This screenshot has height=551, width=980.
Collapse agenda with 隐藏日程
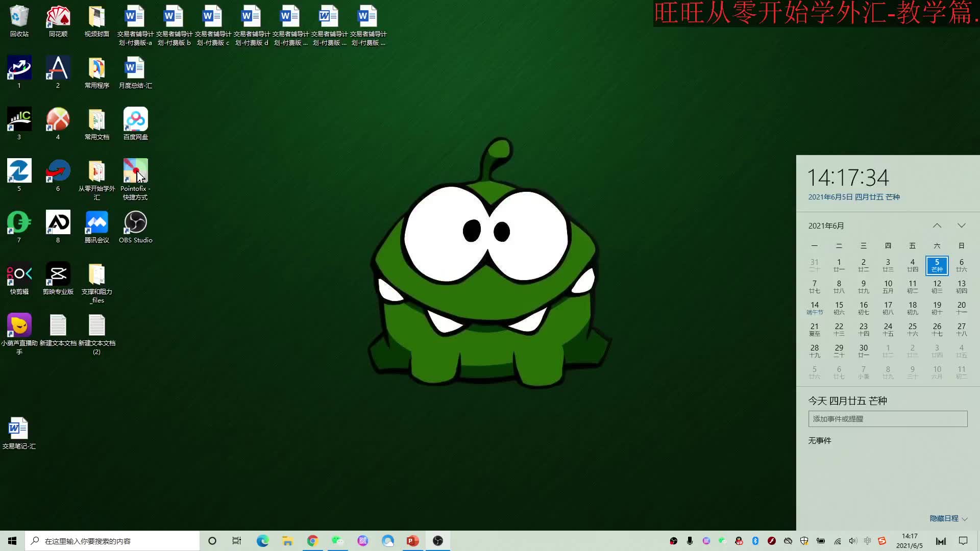coord(948,518)
